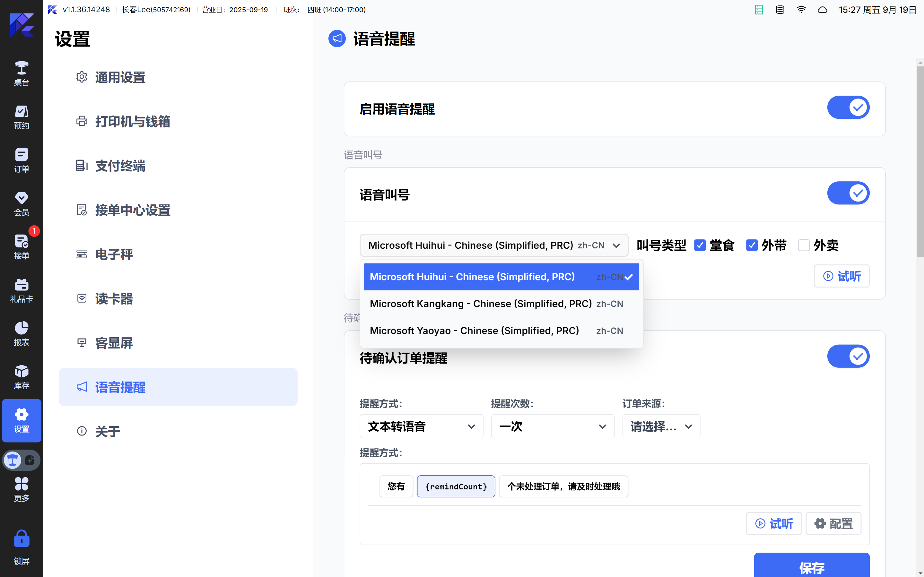Click the {remindCount} variable tag
The image size is (924, 577).
[456, 487]
